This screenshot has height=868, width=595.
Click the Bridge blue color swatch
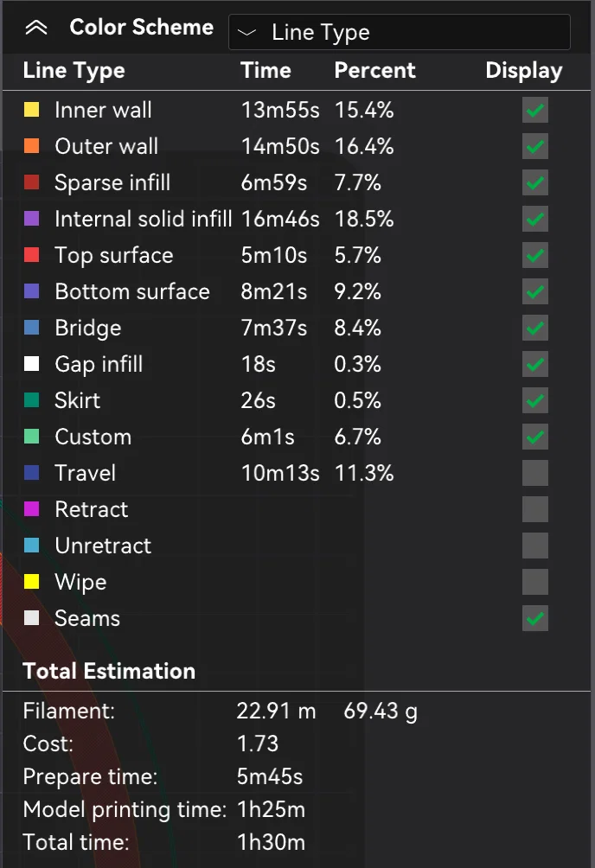point(32,328)
